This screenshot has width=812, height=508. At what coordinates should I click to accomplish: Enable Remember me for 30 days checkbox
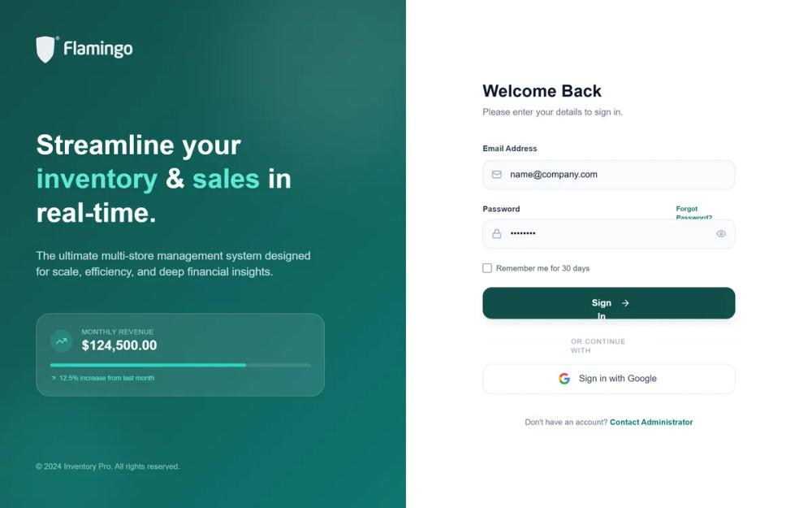487,268
